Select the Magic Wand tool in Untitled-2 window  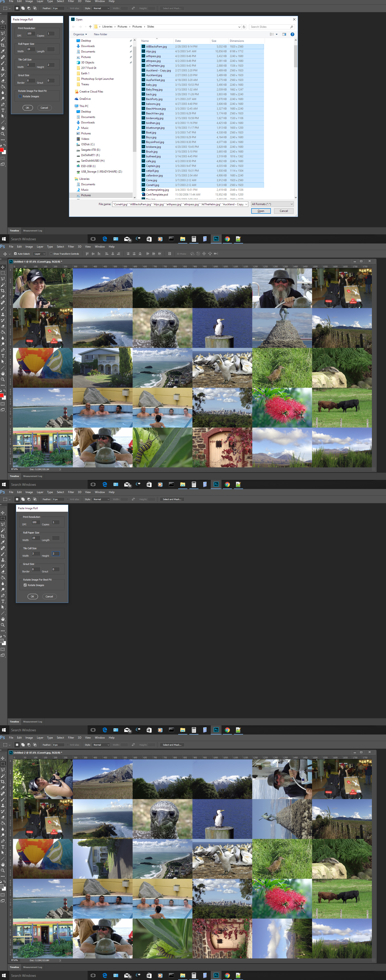point(3,776)
